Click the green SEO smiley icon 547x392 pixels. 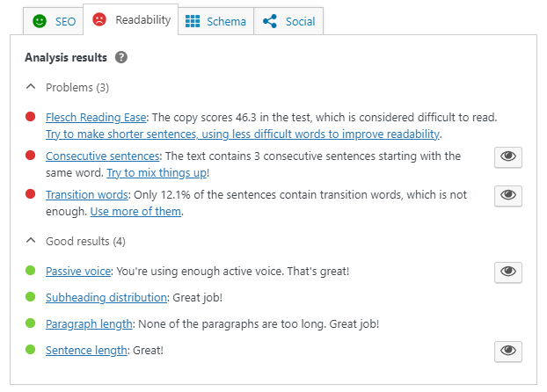(x=40, y=21)
